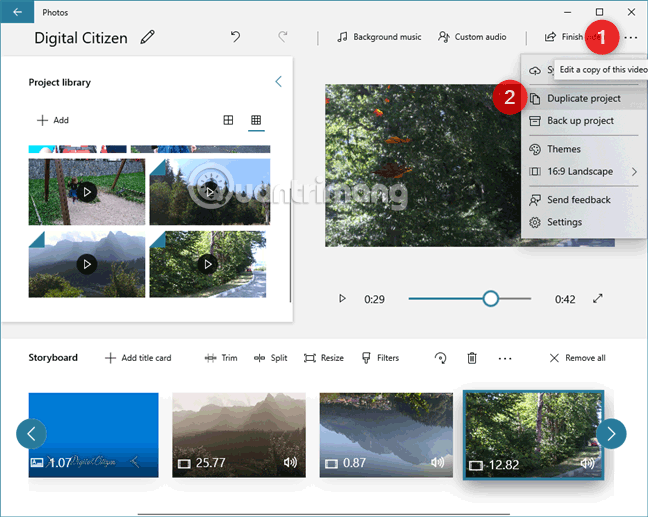Add title card to storyboard
This screenshot has height=517, width=648.
tap(138, 358)
